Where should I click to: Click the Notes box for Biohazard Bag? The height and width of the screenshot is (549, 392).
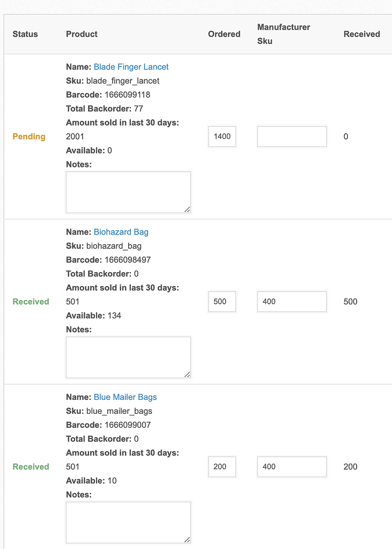tap(128, 357)
